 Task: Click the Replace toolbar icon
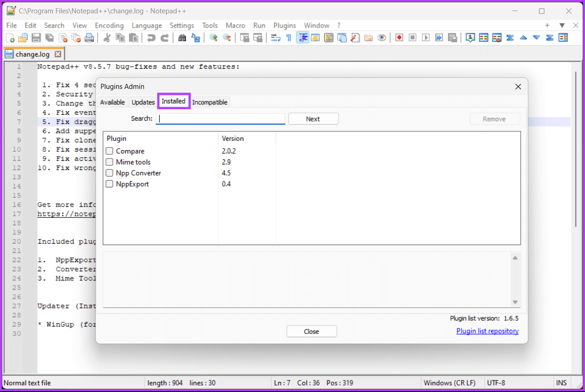pyautogui.click(x=195, y=37)
